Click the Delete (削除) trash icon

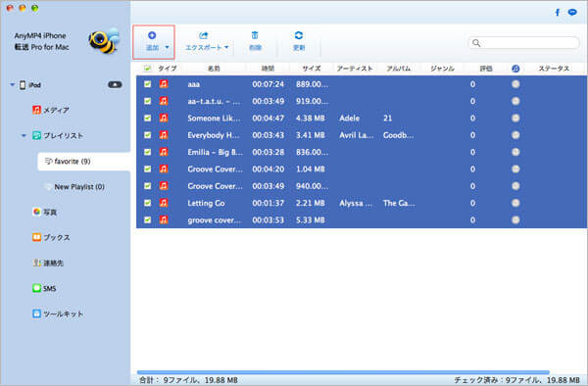point(255,35)
